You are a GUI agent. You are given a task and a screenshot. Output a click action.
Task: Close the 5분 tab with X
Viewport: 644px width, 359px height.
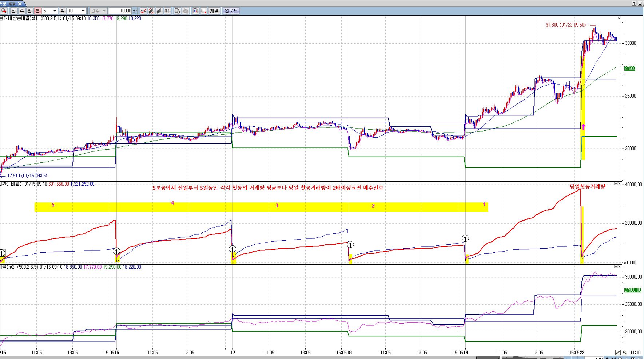(20, 4)
